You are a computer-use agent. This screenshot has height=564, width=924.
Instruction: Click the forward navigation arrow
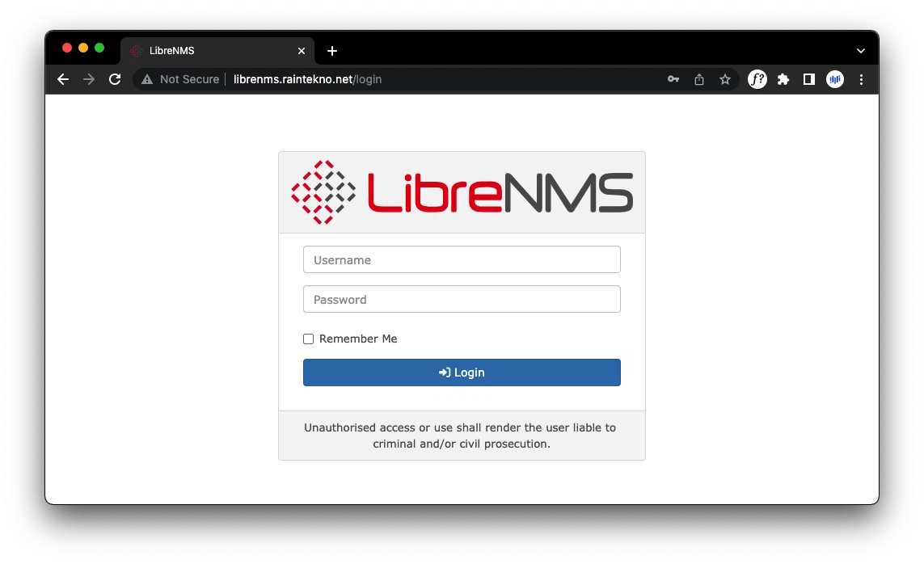pos(89,79)
